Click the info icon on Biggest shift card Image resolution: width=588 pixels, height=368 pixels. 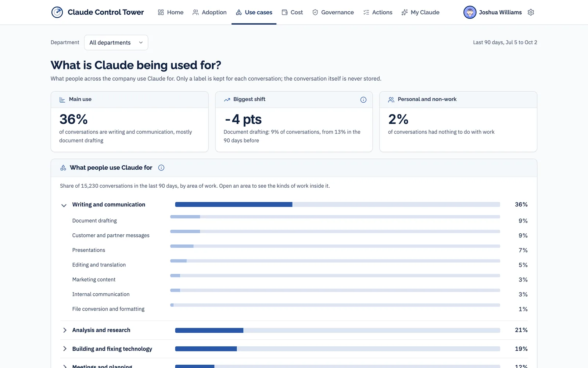363,100
